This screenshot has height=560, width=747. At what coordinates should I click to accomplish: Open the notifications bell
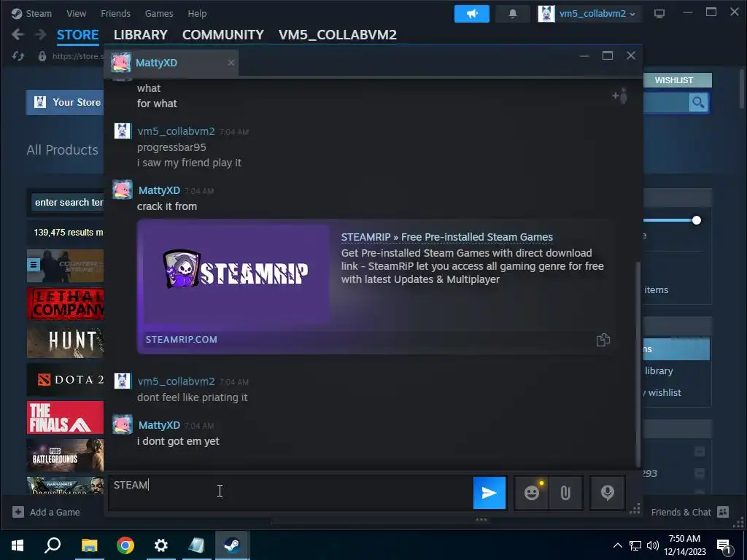[513, 14]
